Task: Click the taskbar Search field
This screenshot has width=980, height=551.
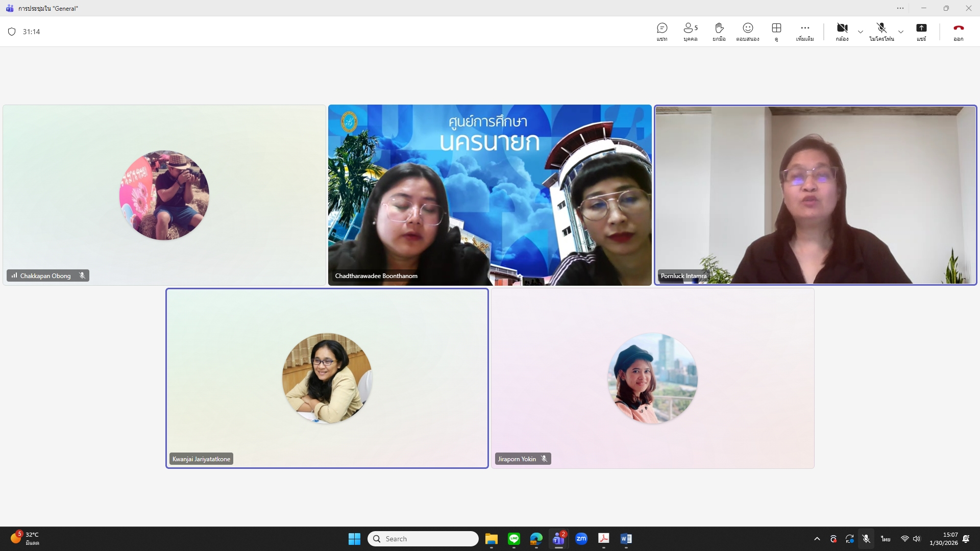Action: (423, 539)
